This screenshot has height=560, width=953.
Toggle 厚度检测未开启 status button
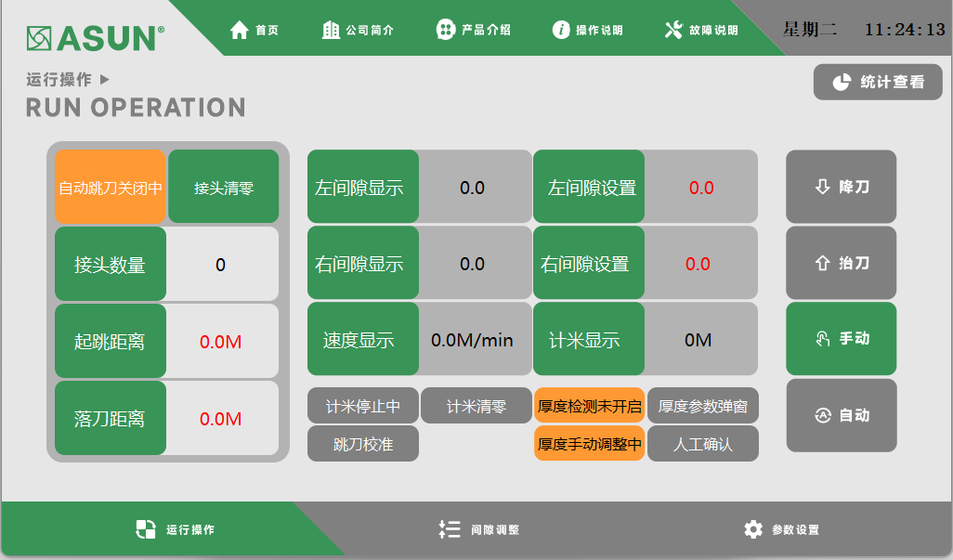(589, 406)
